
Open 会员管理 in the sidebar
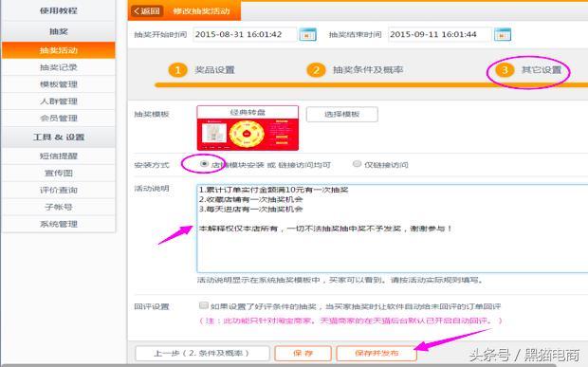click(59, 119)
